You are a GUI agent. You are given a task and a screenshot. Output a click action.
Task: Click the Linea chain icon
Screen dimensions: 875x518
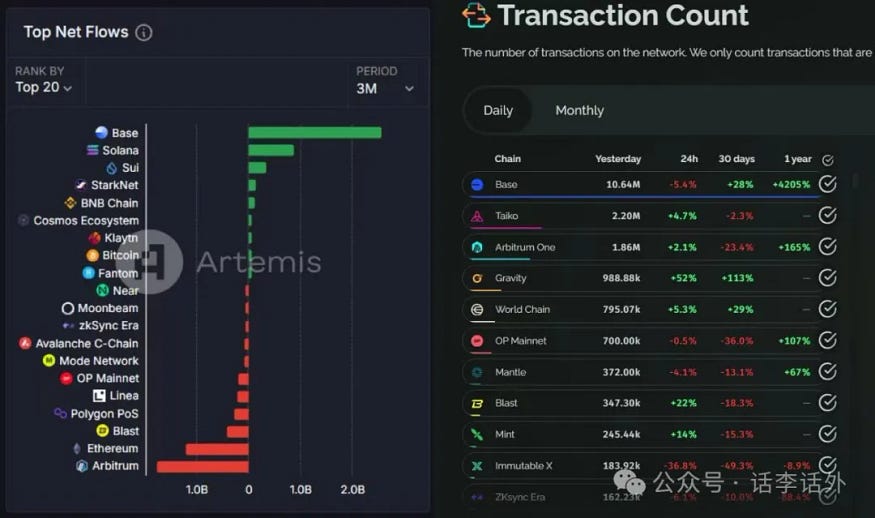[x=99, y=396]
